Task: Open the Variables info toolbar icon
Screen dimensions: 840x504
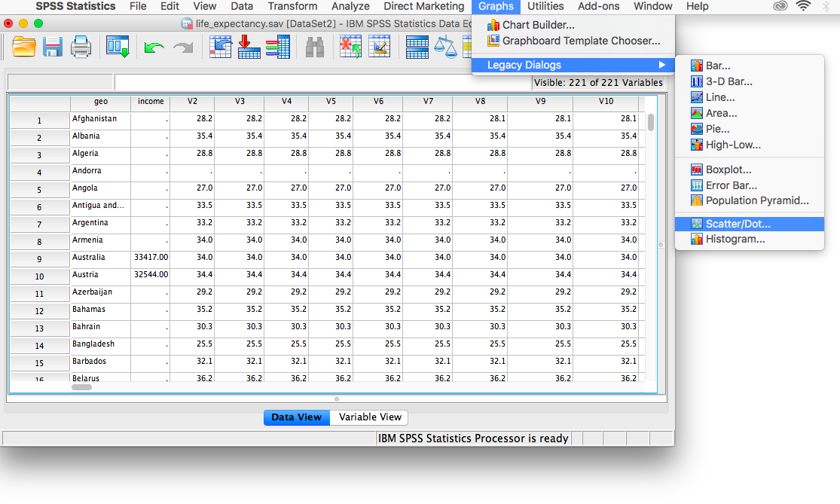Action: coord(278,47)
